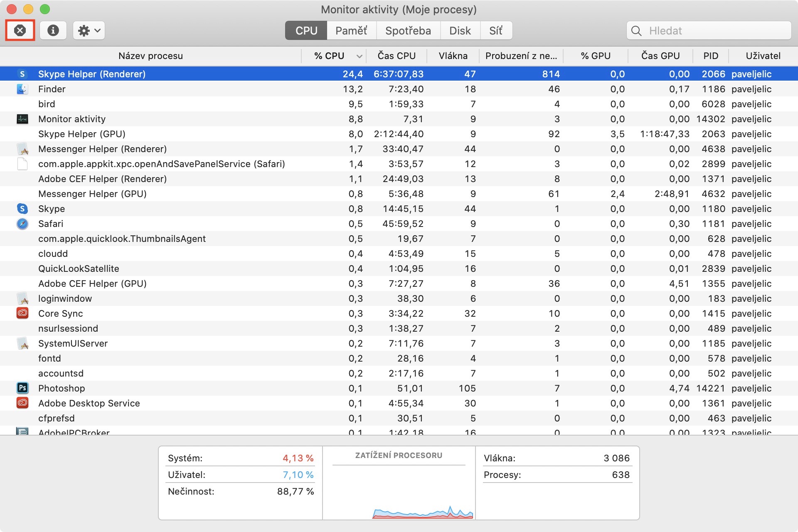Select the Messenger Helper (Renderer) row
Image resolution: width=798 pixels, height=532 pixels.
[102, 149]
